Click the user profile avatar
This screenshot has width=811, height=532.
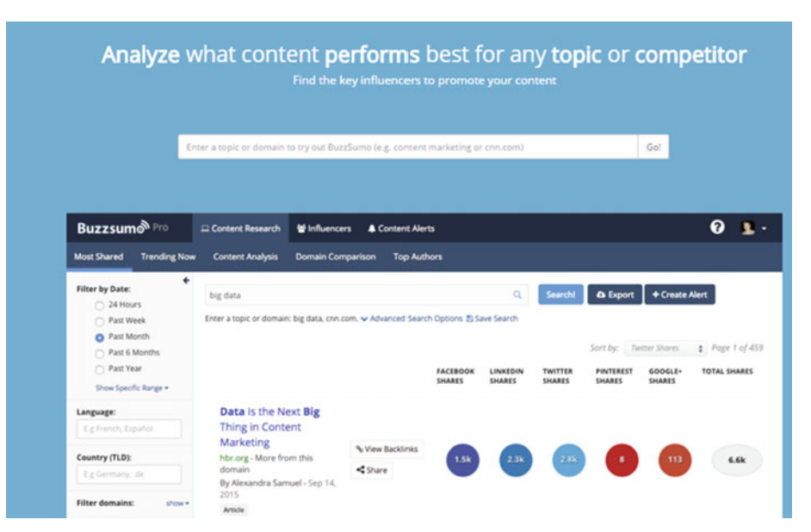point(747,227)
